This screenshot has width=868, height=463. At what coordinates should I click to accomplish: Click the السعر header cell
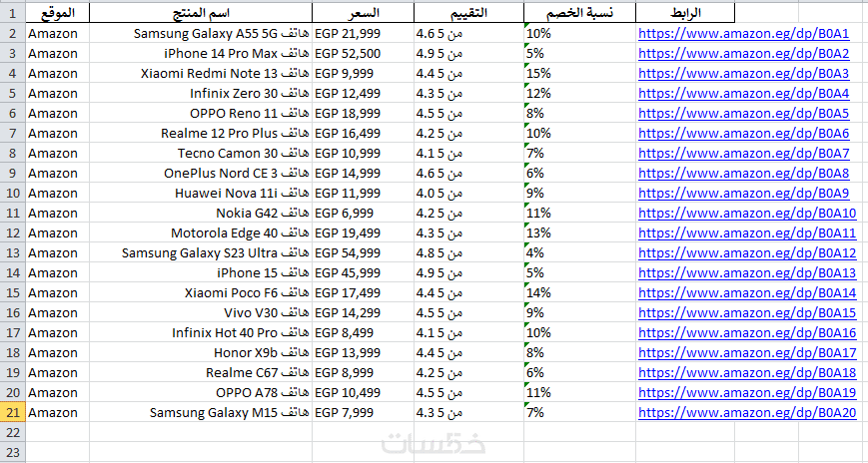364,13
